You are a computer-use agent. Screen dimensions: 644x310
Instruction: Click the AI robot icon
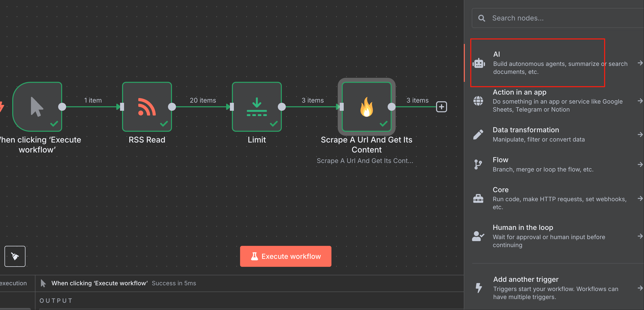tap(479, 63)
